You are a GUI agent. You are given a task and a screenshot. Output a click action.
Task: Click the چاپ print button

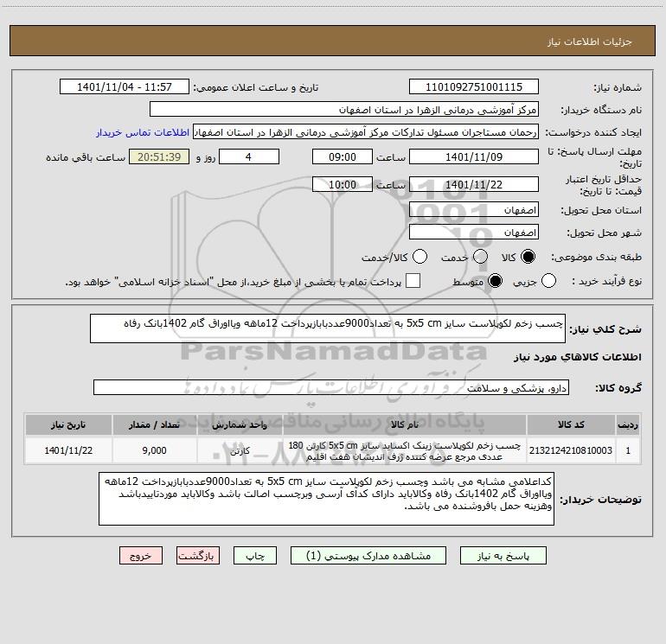coord(255,556)
